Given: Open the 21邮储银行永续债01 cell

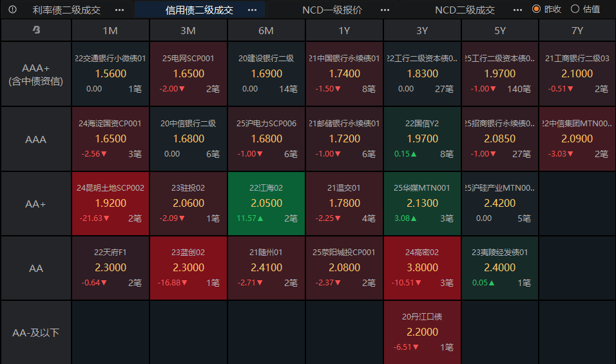Looking at the screenshot, I should click(x=344, y=139).
